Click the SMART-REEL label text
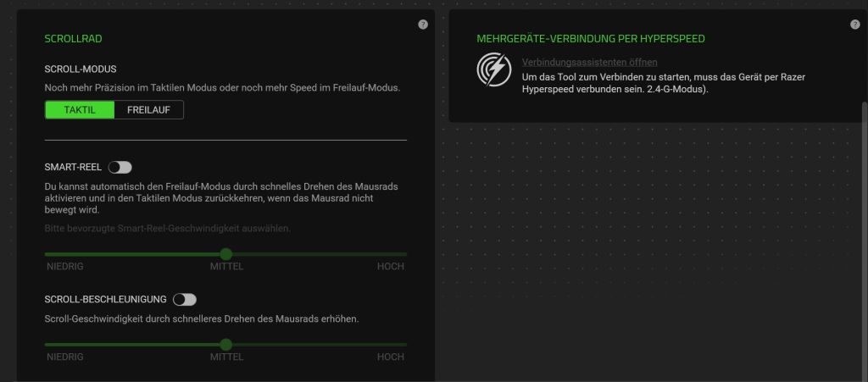The height and width of the screenshot is (382, 868). coord(73,167)
